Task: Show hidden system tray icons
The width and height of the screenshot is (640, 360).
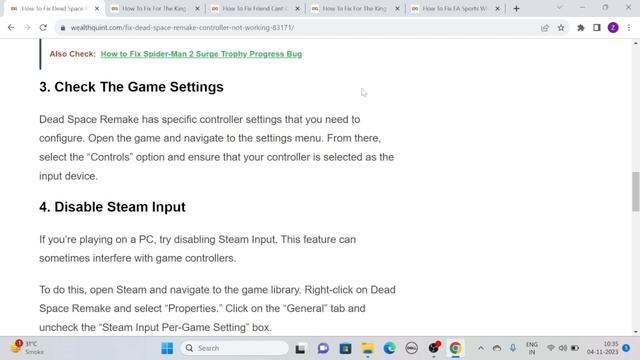Action: tap(481, 348)
